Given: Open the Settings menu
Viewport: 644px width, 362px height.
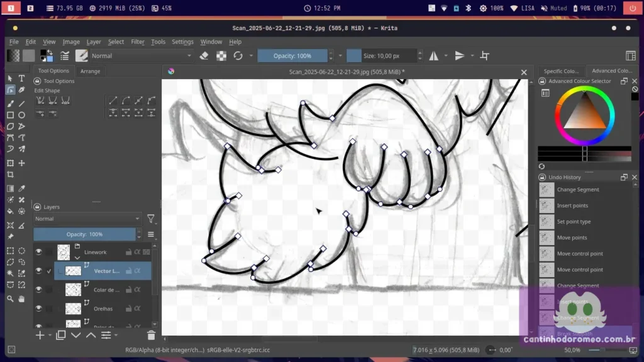Looking at the screenshot, I should pos(182,42).
